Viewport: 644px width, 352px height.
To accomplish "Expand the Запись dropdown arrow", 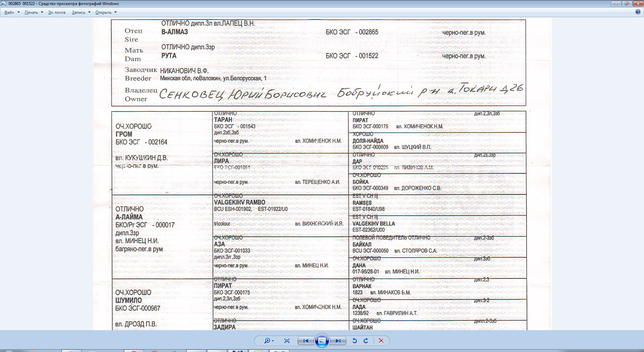I will pyautogui.click(x=89, y=12).
